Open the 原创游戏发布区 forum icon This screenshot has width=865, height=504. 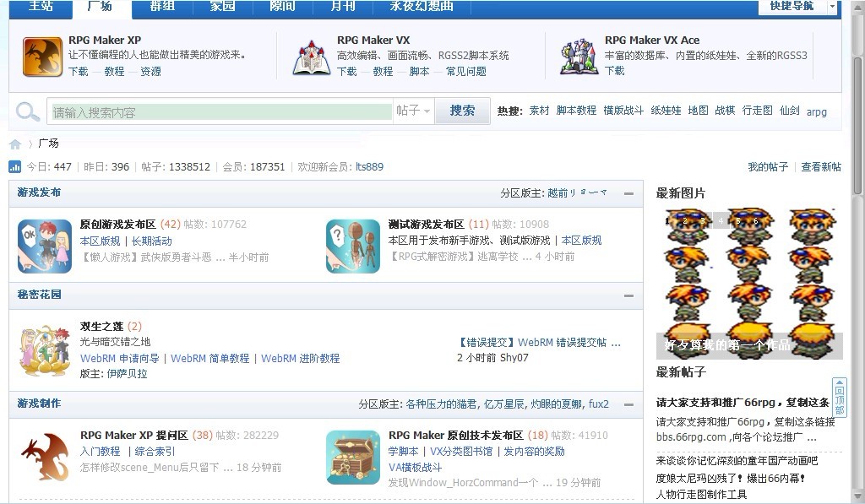tap(45, 246)
